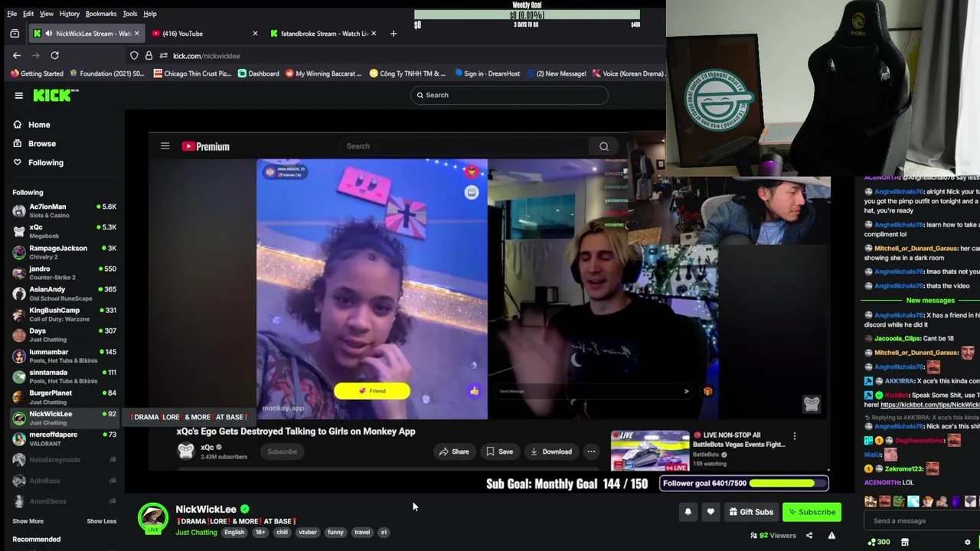Click the tracking protection shield icon
Image resolution: width=980 pixels, height=551 pixels.
tap(134, 55)
